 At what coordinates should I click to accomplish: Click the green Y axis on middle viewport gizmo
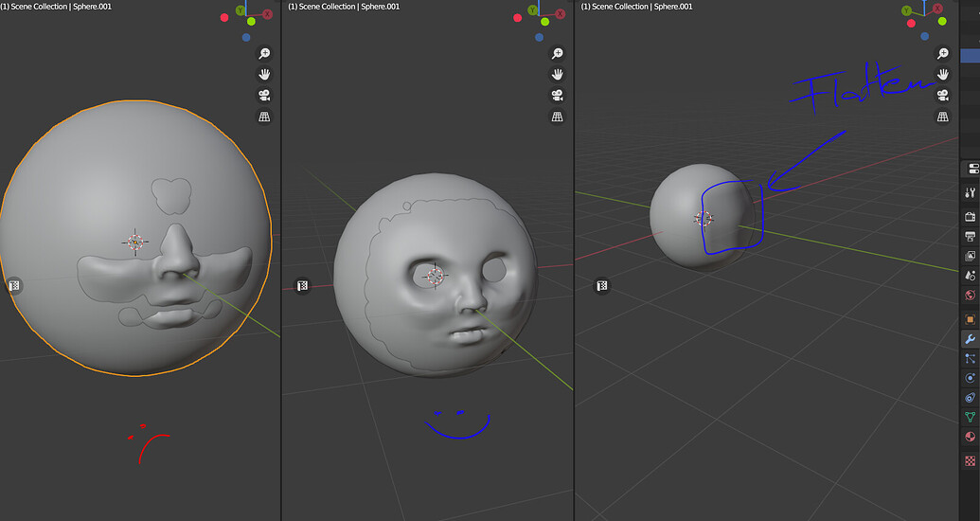(x=532, y=10)
